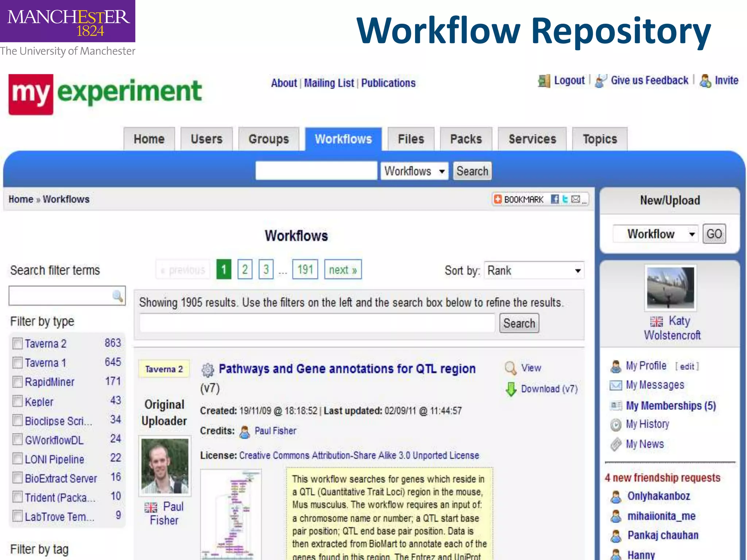747x560 pixels.
Task: Click the Facebook share icon
Action: [555, 199]
